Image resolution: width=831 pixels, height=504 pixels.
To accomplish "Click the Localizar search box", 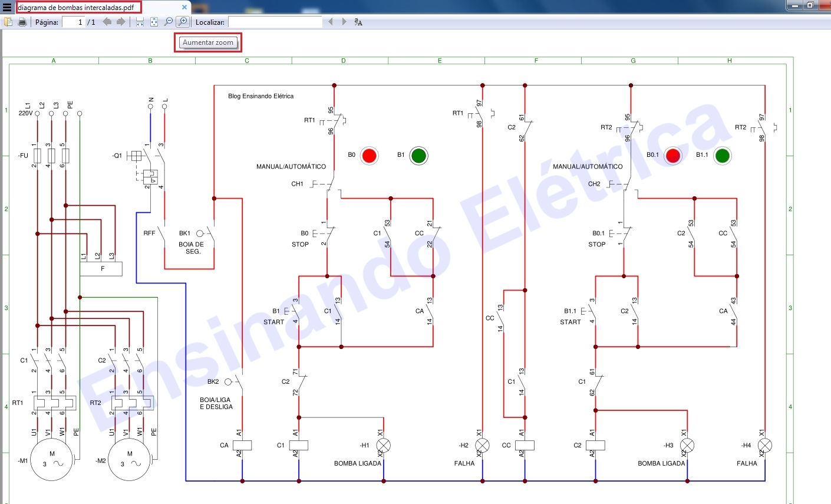I will (274, 22).
